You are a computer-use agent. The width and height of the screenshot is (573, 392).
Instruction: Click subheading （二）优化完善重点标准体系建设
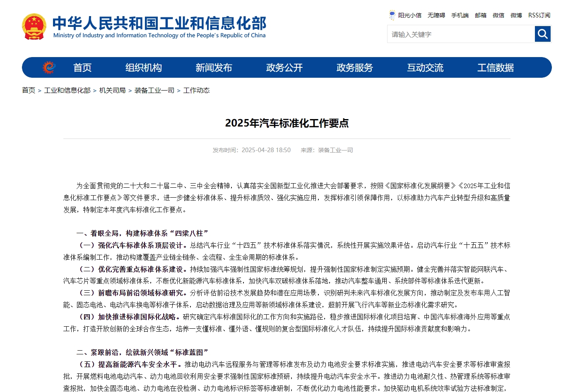pos(133,269)
